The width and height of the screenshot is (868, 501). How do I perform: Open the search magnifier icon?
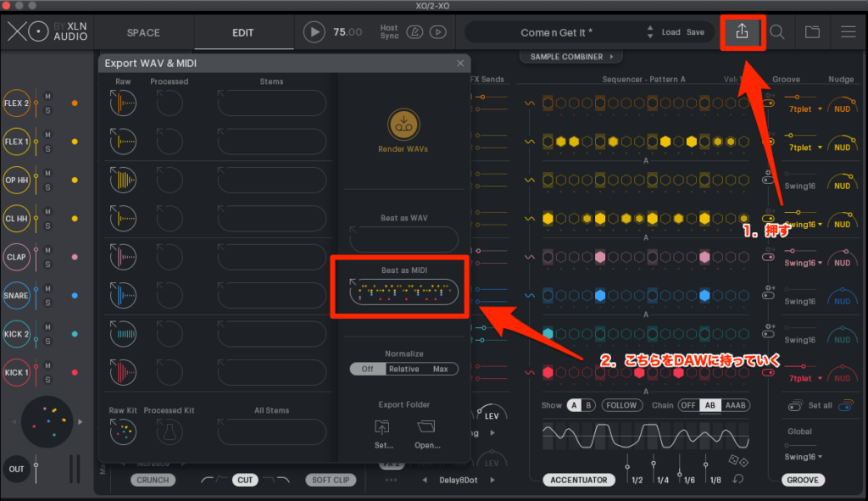coord(776,32)
